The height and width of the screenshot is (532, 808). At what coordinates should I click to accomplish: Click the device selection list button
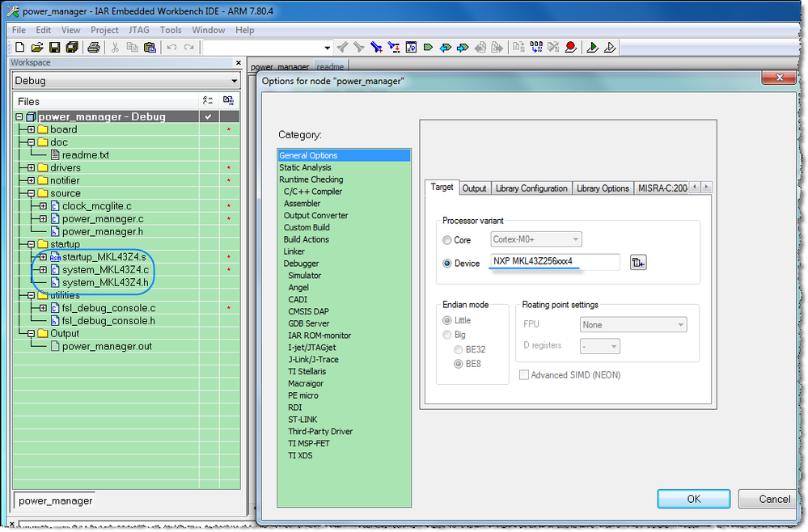(x=638, y=263)
